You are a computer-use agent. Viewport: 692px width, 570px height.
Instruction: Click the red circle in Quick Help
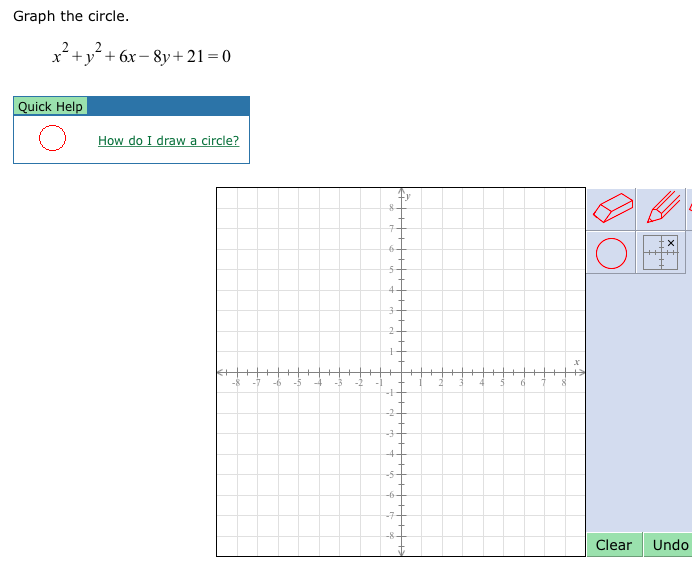click(53, 138)
